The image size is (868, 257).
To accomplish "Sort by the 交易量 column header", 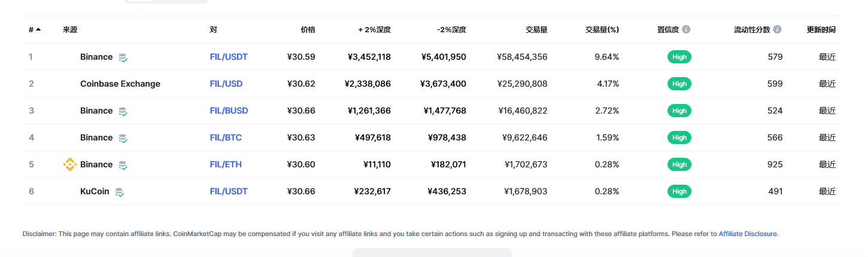I will (x=536, y=29).
